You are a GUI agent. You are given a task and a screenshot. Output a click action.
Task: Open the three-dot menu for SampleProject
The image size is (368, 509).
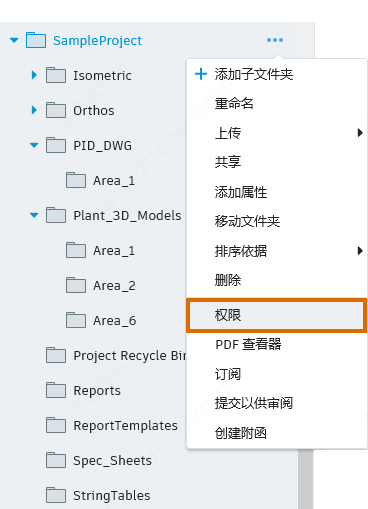pos(275,40)
